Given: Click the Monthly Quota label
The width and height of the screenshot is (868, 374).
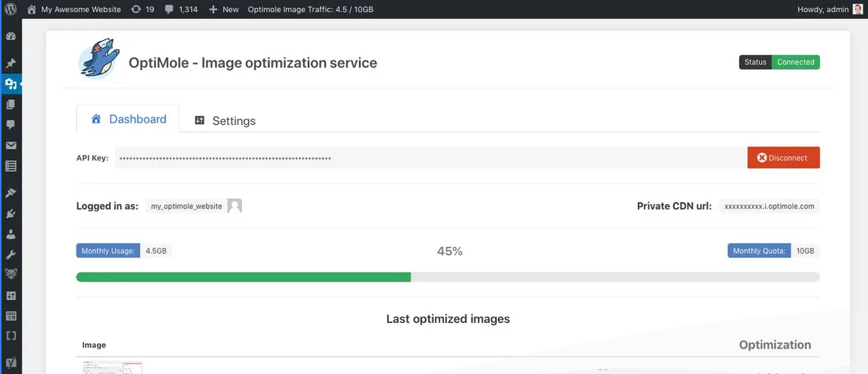Looking at the screenshot, I should click(759, 251).
